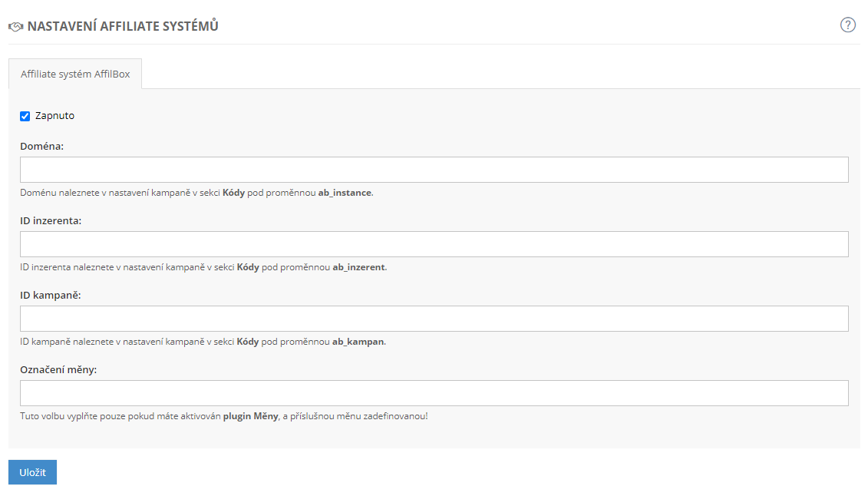Image resolution: width=868 pixels, height=496 pixels.
Task: Activate the Označení měny input field
Action: click(434, 393)
